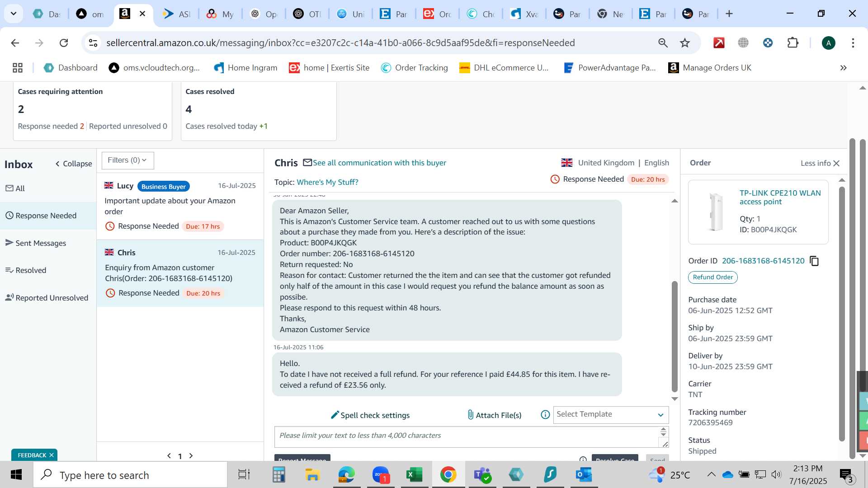The width and height of the screenshot is (868, 488).
Task: Open Excel from the taskbar
Action: pyautogui.click(x=414, y=475)
